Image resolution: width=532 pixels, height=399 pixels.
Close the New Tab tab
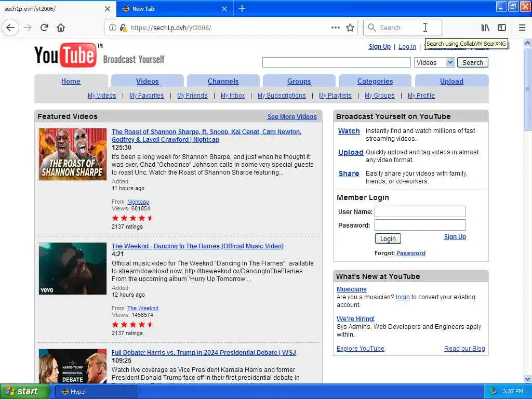[224, 9]
